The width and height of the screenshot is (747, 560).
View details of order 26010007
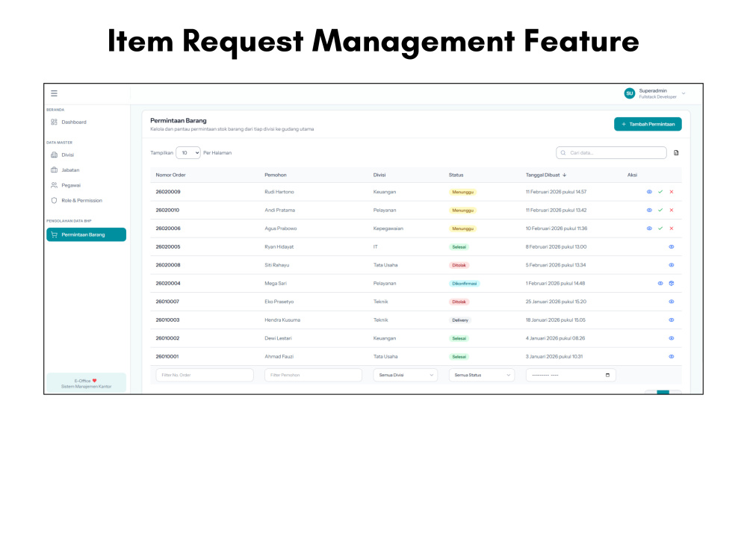coord(672,302)
